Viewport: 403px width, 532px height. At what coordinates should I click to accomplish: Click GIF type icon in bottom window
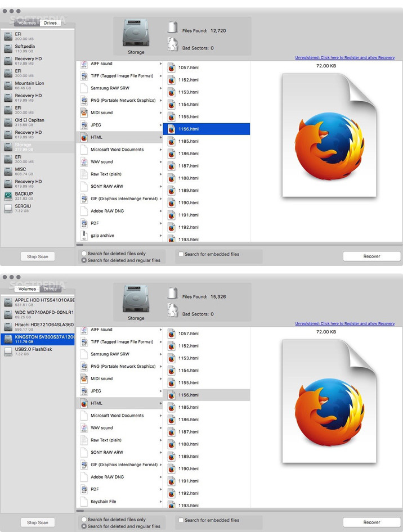tap(84, 465)
